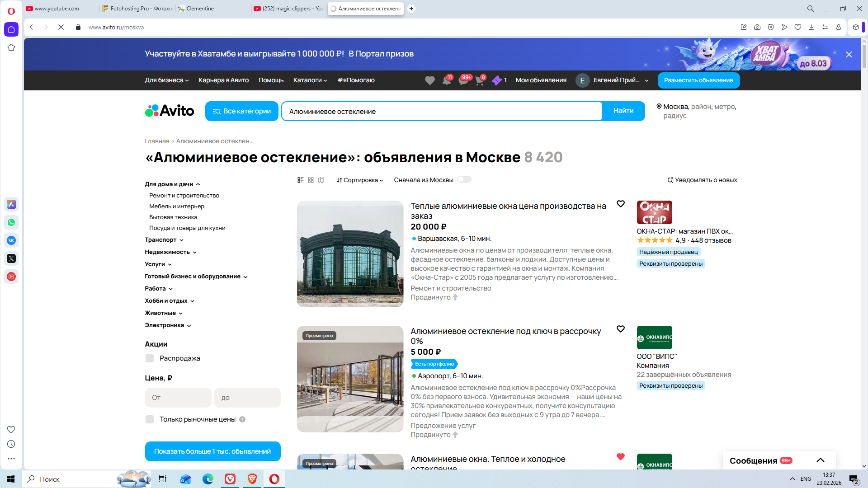Enable Только рыночные цены checkbox

pyautogui.click(x=150, y=419)
